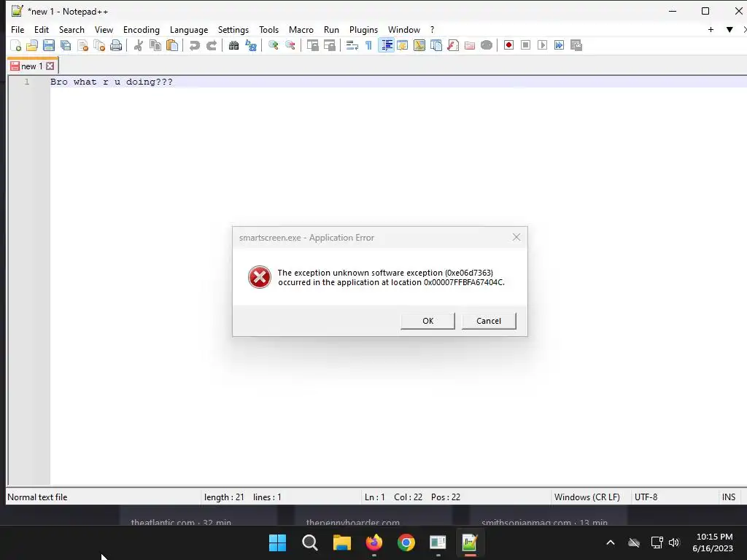Save the current file using the toolbar
747x560 pixels.
(49, 45)
